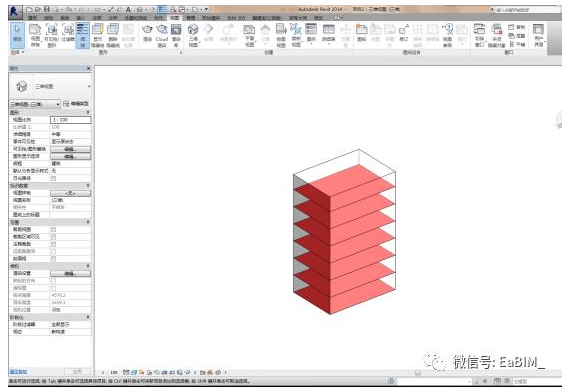Image resolution: width=570 pixels, height=391 pixels.
Task: Click Edit button for Visibility/Graphics Overrides
Action: coord(70,149)
